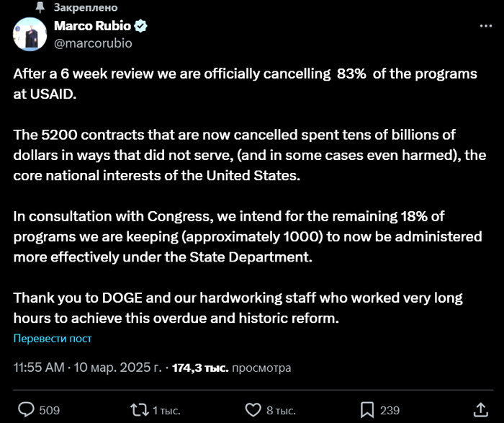The width and height of the screenshot is (504, 423).
Task: Open the three-dot more options menu
Action: click(x=486, y=26)
